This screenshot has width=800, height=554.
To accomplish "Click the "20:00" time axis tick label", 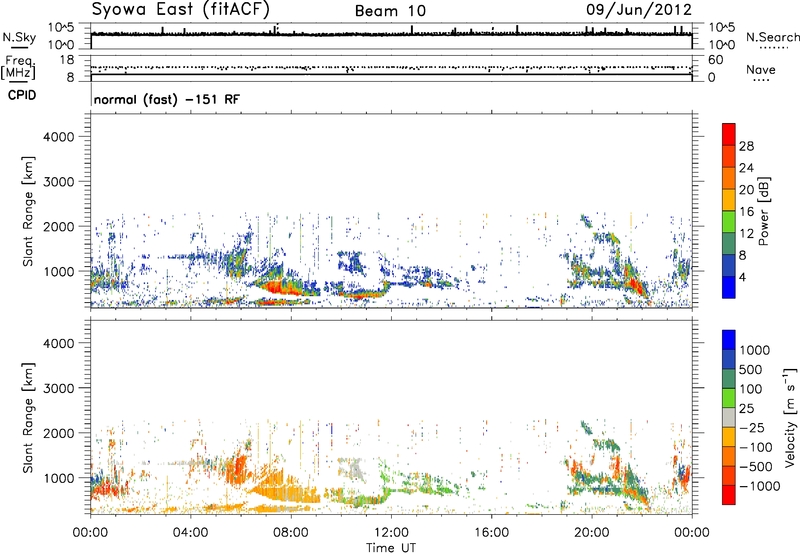I will (591, 533).
